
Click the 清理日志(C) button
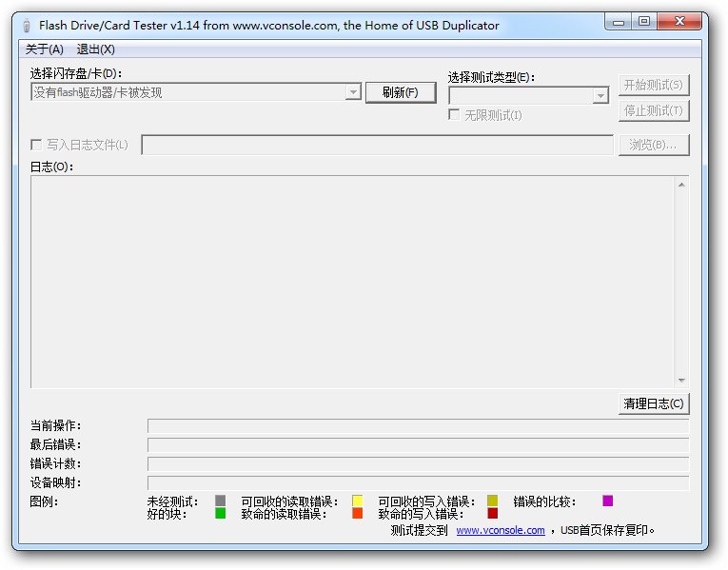pyautogui.click(x=654, y=403)
